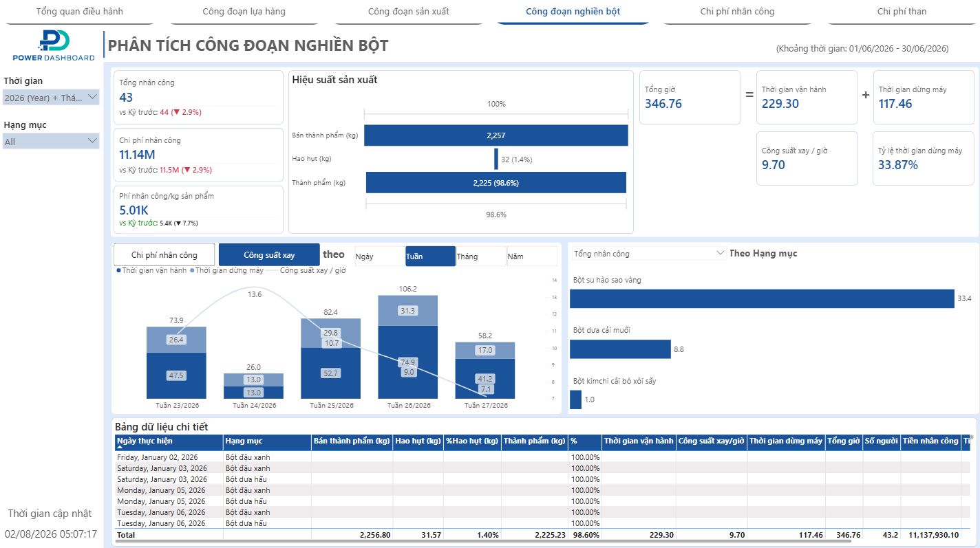Screen dimensions: 980x548
Task: Select the Tuần time granularity option
Action: (x=430, y=256)
